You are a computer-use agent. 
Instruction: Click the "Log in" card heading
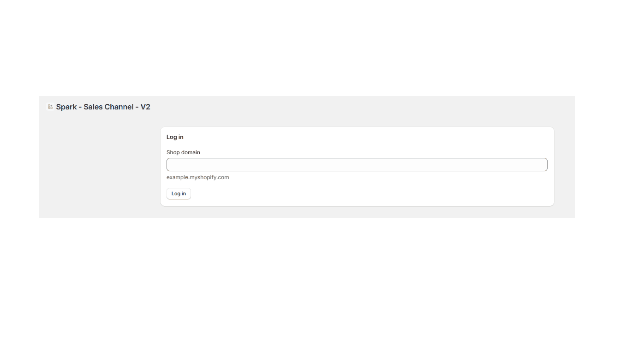175,137
